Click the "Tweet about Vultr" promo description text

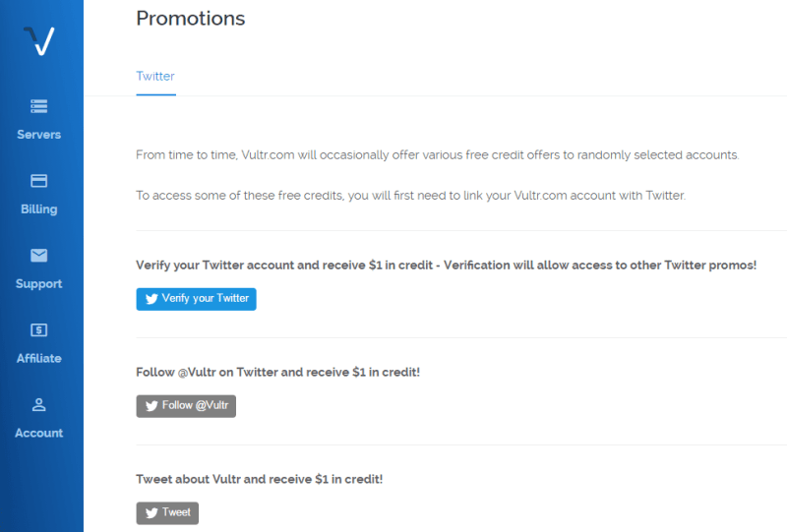(x=259, y=479)
